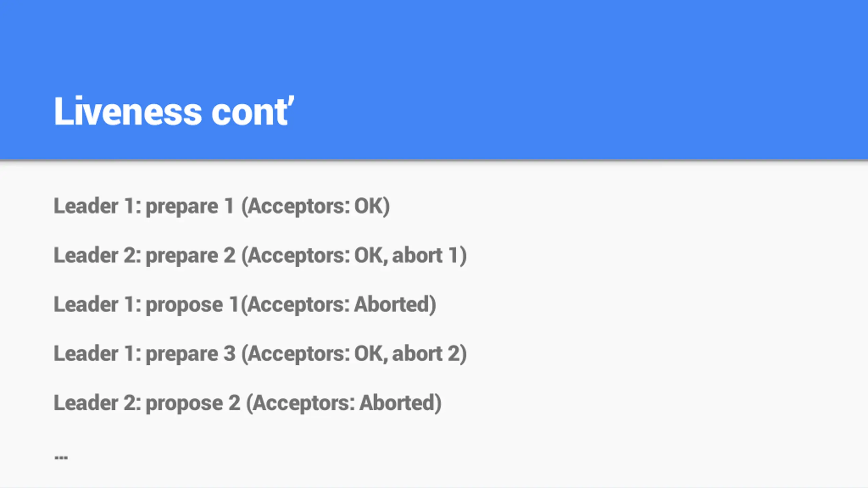The image size is (868, 488).
Task: Click word propose in fifth line
Action: tap(184, 403)
